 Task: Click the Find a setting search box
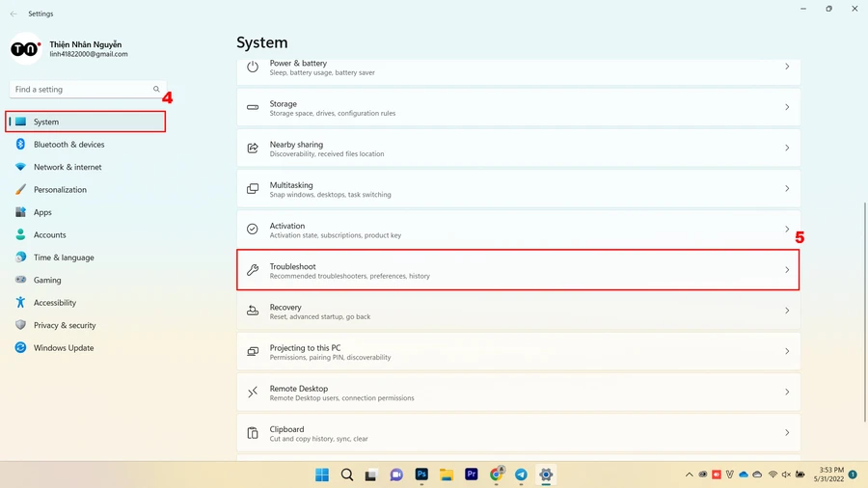88,89
